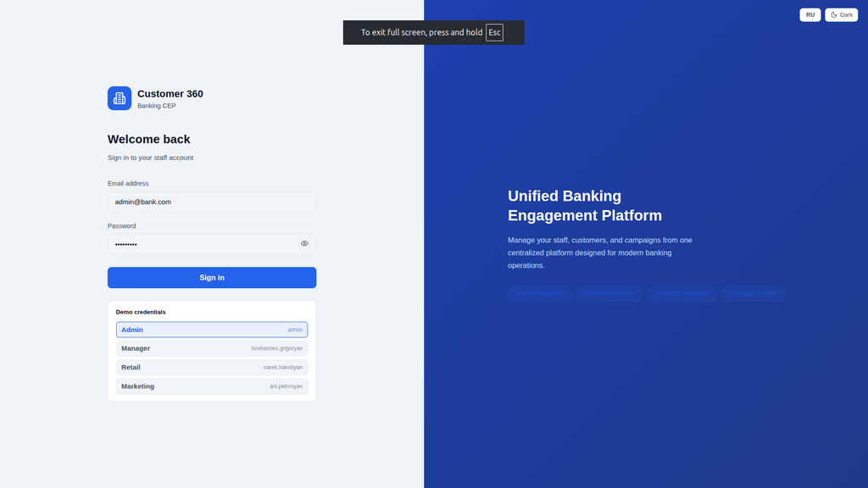Change language with the RU button

pyautogui.click(x=810, y=15)
